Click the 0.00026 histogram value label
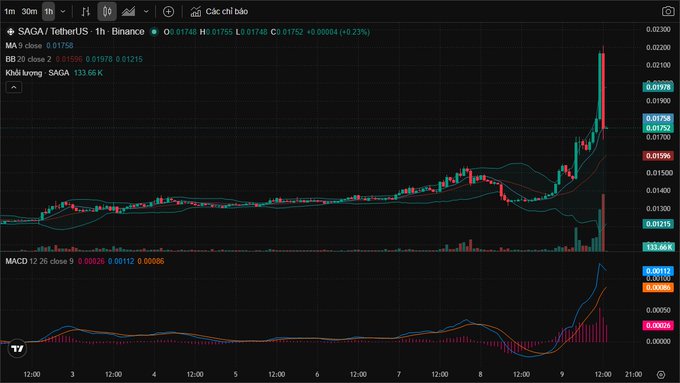 pos(658,325)
